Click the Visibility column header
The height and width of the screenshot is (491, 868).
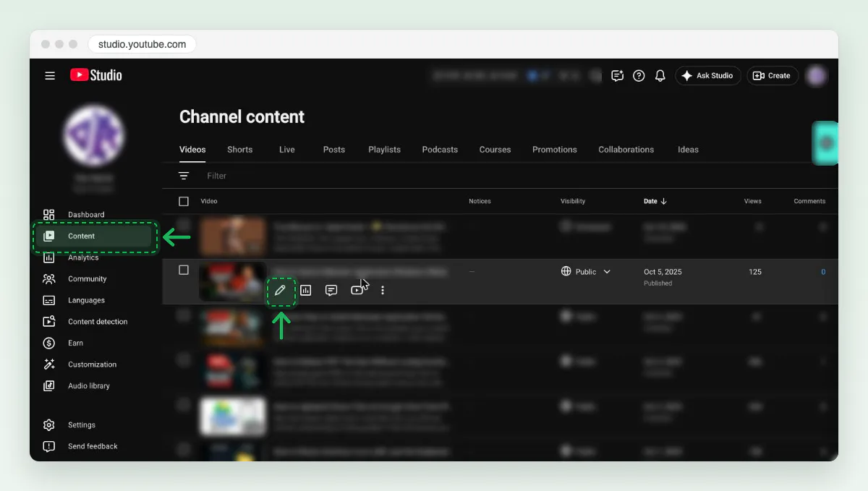[573, 201]
